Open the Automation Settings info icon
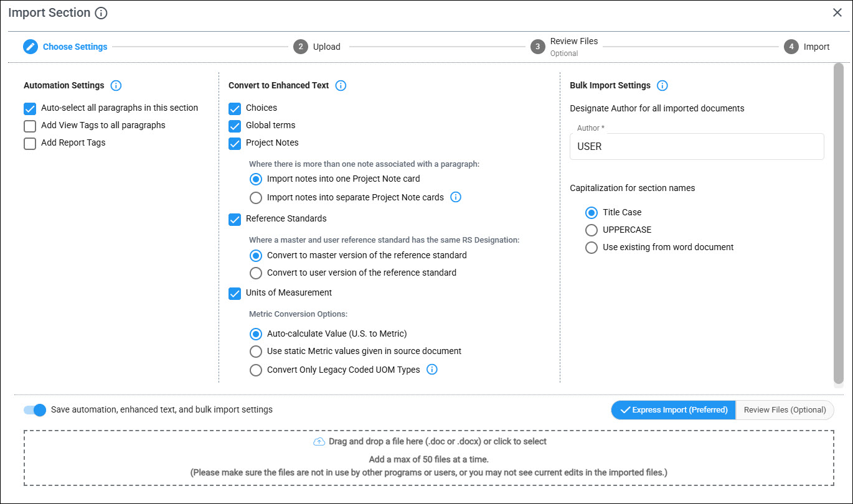Screen dimensions: 853x504 pyautogui.click(x=116, y=85)
